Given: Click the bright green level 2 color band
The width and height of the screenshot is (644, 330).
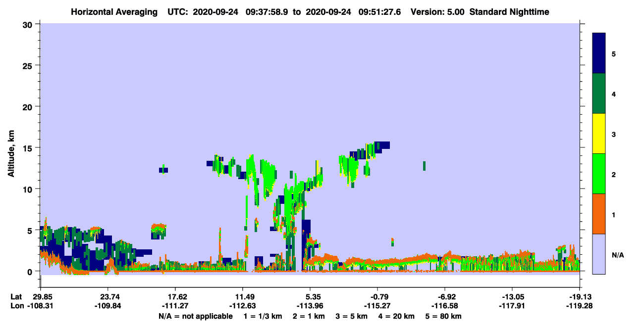Looking at the screenshot, I should pyautogui.click(x=599, y=174).
